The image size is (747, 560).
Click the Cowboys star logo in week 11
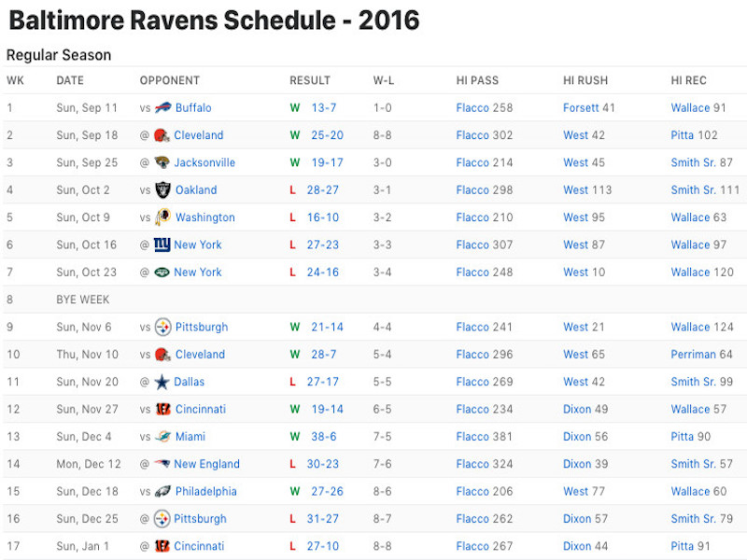pyautogui.click(x=162, y=382)
